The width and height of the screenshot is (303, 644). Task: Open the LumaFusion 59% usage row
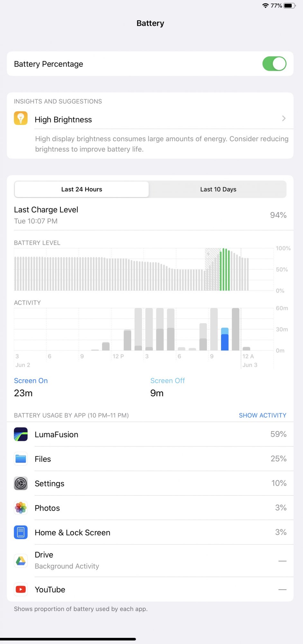[x=161, y=434]
